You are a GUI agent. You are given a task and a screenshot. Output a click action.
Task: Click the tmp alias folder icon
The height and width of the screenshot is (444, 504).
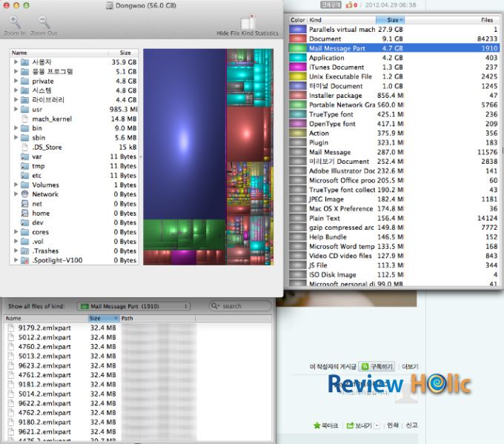(24, 166)
